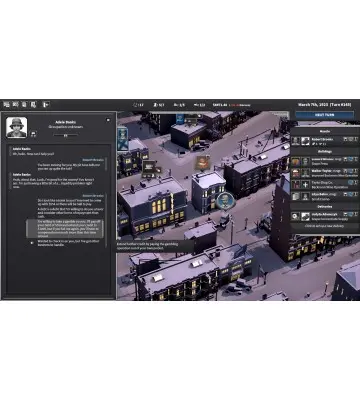Choose the highlighted dialogue reply option

[x=65, y=228]
